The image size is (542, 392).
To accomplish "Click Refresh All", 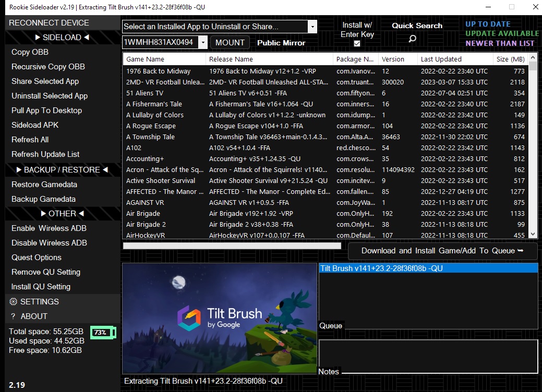I will pos(30,140).
